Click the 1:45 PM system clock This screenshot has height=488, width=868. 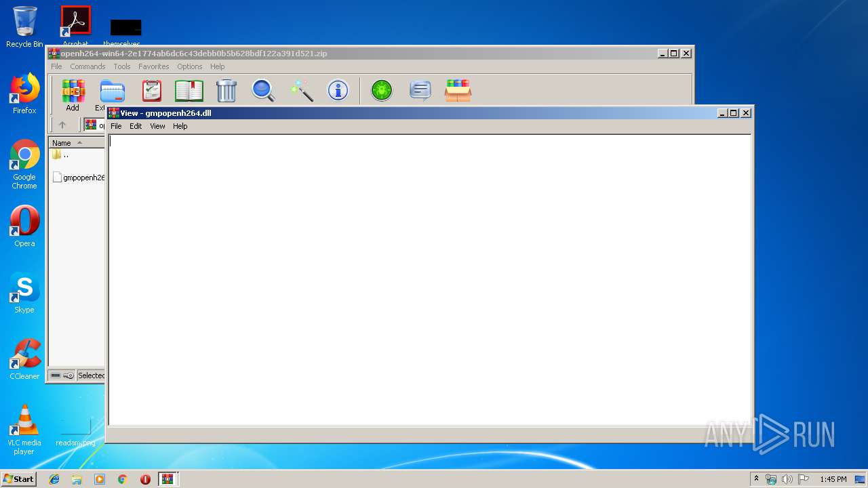coord(833,479)
